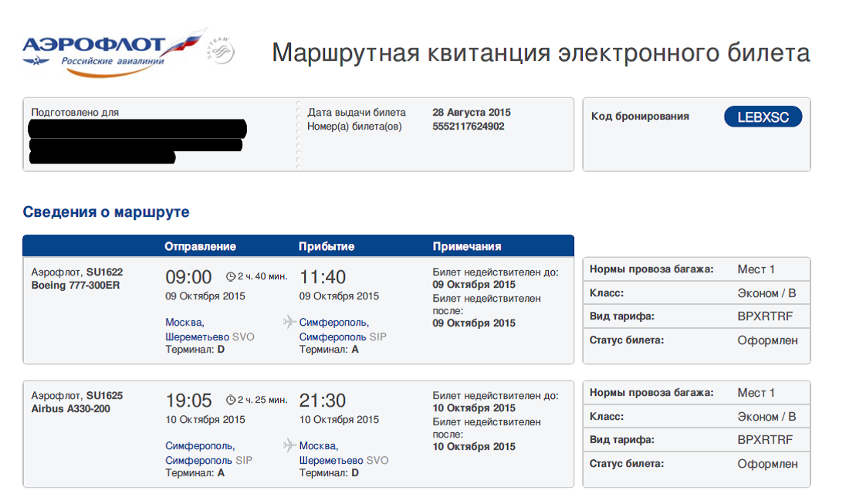Select ticket number 5552117624902
Screen dimensions: 846x504
(469, 127)
